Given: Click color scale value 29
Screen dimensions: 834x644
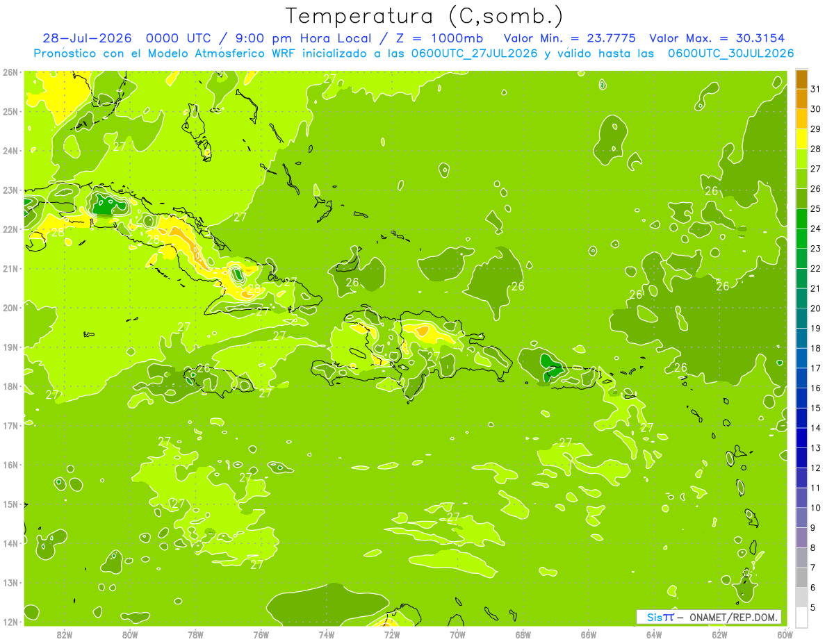Looking at the screenshot, I should (x=816, y=129).
